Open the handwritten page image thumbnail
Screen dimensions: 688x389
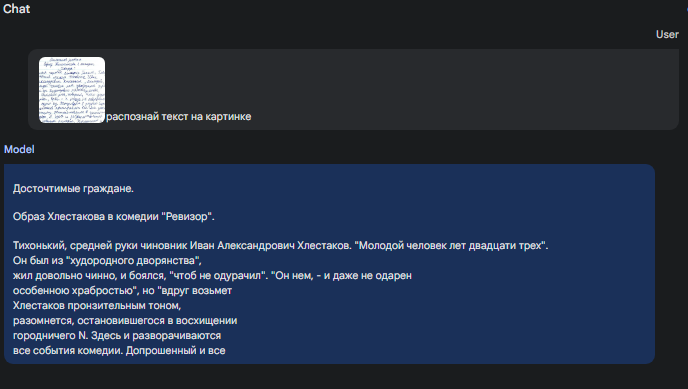pos(72,89)
